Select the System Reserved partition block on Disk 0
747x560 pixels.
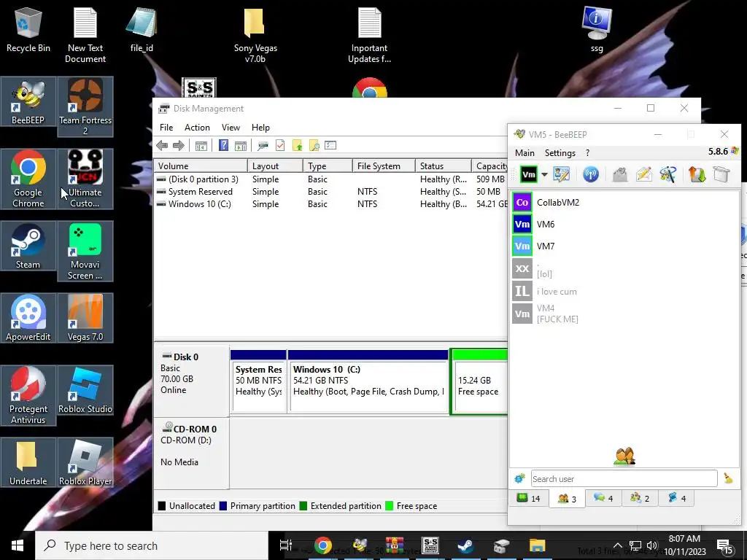[x=258, y=381]
